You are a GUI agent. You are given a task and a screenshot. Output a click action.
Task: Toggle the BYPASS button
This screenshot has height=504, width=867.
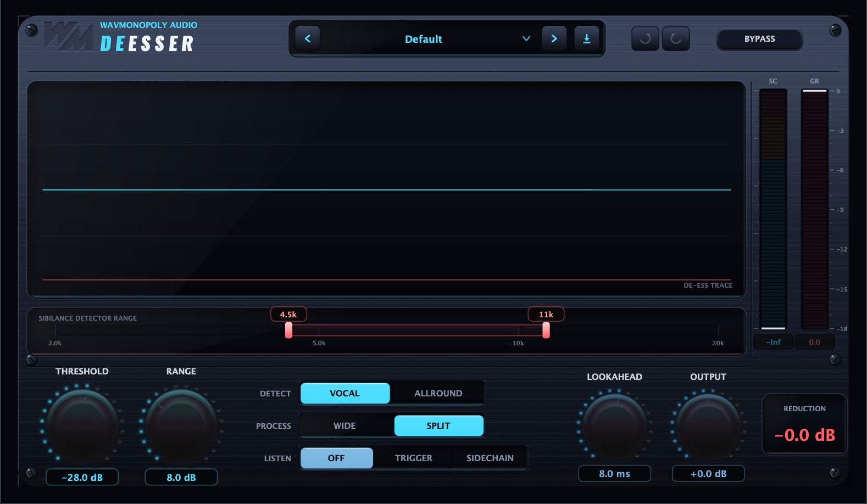760,39
